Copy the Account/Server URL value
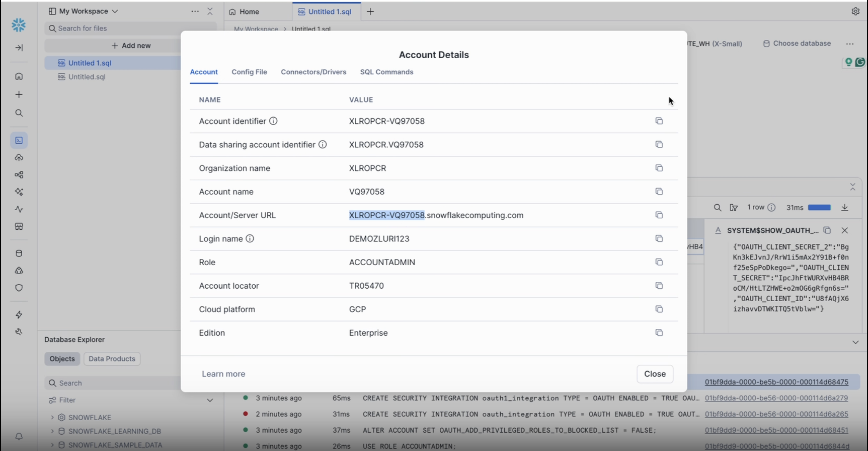Screen dimensions: 868x451 click(659, 215)
